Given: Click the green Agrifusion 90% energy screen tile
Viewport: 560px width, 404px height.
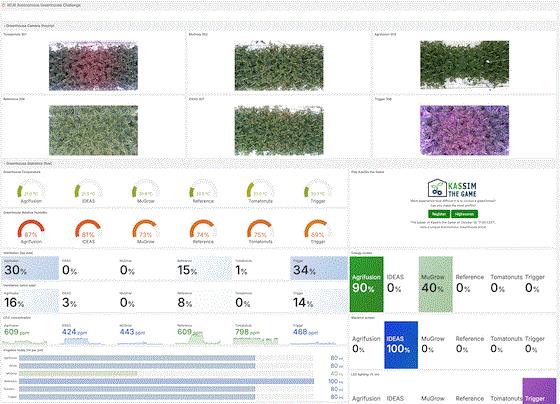Looking at the screenshot, I should click(x=366, y=284).
